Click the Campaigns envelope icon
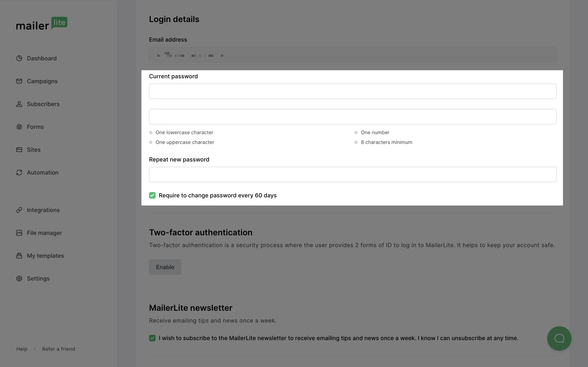This screenshot has height=367, width=588. (x=19, y=81)
